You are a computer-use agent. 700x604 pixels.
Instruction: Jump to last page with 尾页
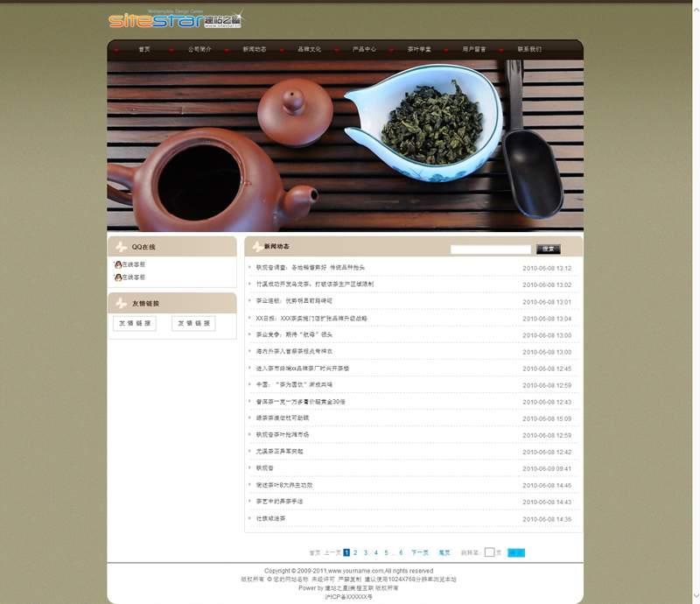[444, 553]
